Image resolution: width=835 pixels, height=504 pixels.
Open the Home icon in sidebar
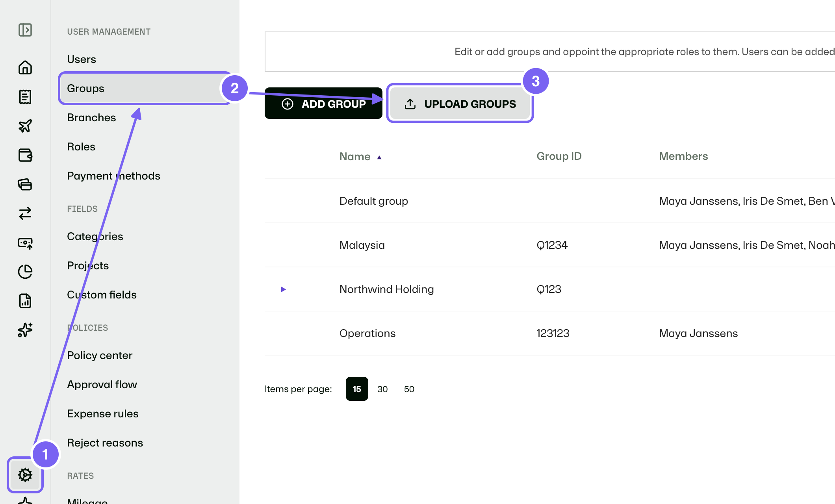(25, 67)
